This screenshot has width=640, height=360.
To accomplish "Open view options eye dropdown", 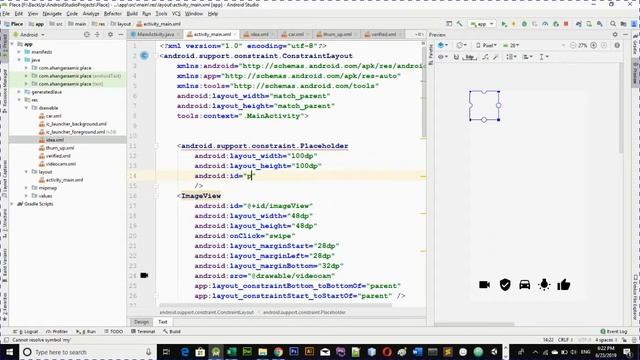I will coord(443,57).
